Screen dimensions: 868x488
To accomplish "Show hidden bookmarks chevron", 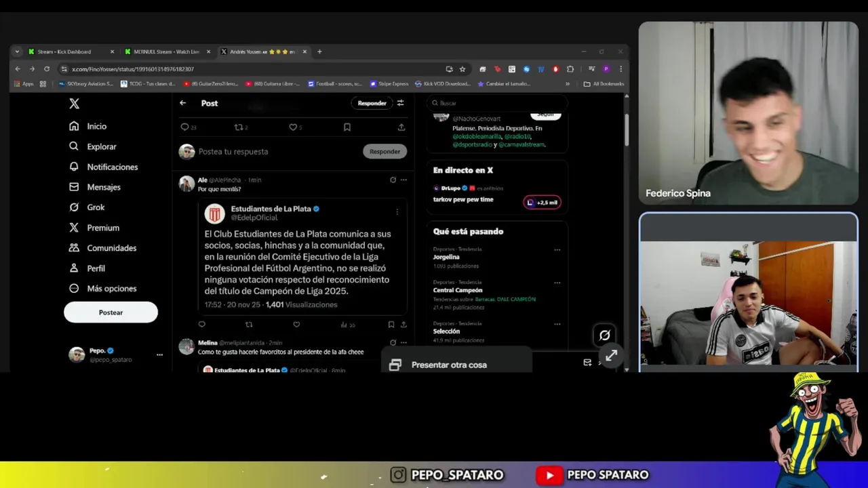I will click(x=568, y=84).
